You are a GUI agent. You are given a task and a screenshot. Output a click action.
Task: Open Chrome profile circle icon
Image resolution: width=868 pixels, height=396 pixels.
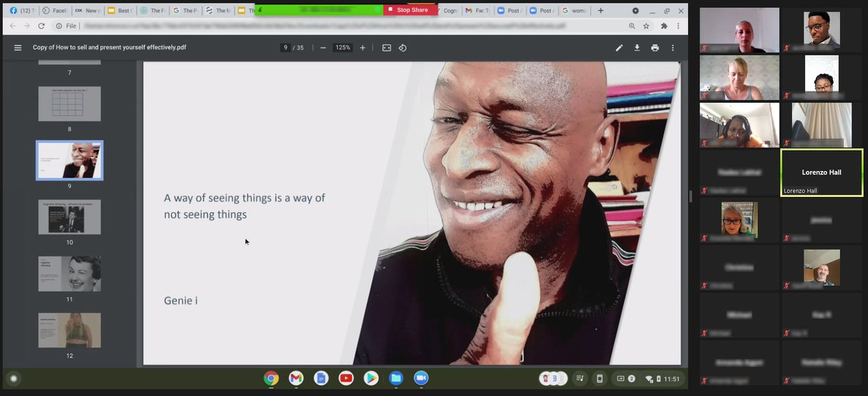tap(635, 10)
